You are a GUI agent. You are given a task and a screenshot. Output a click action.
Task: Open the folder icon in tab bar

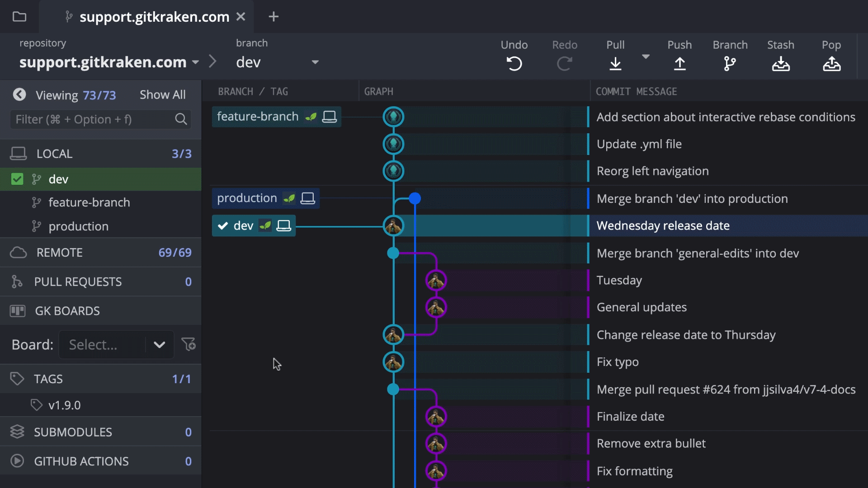[x=19, y=17]
